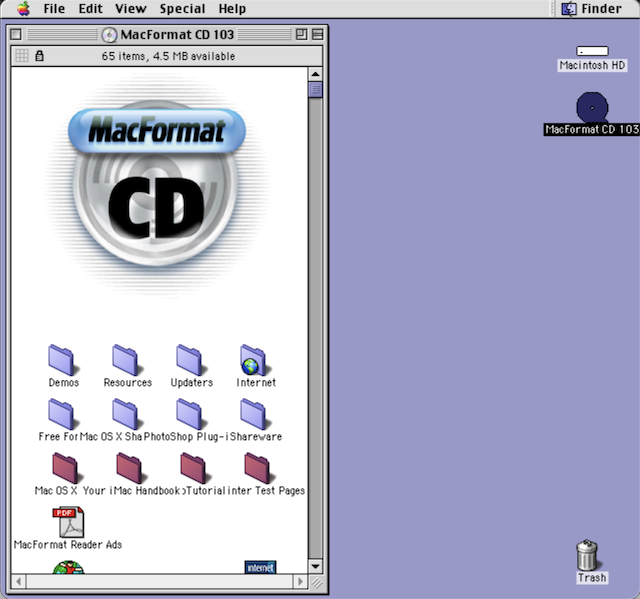Open the MacFormat Reader Ads PDF

click(x=68, y=522)
